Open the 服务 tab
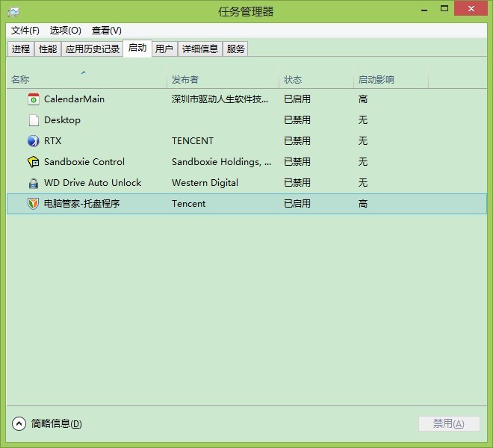Image resolution: width=493 pixels, height=448 pixels. (x=236, y=49)
